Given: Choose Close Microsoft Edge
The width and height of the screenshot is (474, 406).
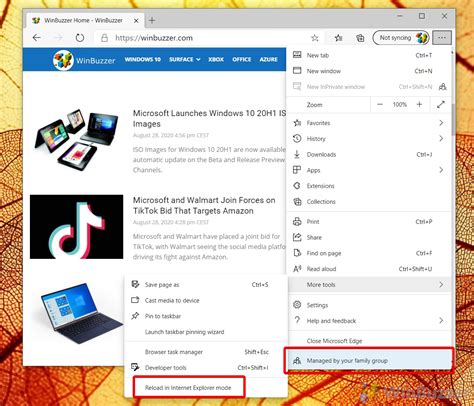Looking at the screenshot, I should click(369, 341).
